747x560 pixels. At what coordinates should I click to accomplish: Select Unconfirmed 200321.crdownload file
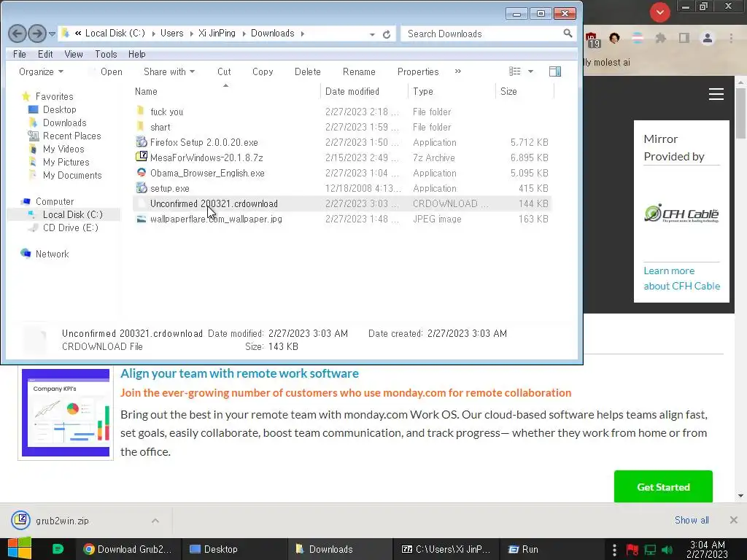click(342, 204)
